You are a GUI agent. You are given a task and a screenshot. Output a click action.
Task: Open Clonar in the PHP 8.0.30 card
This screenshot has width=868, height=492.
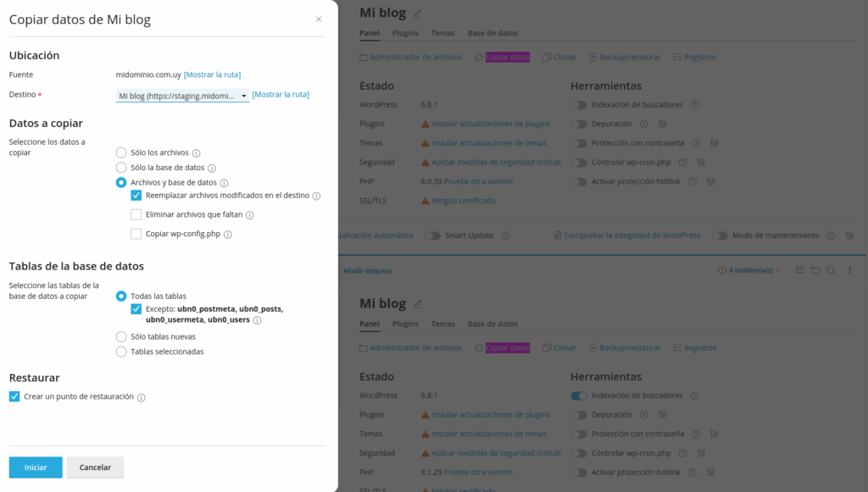[559, 57]
